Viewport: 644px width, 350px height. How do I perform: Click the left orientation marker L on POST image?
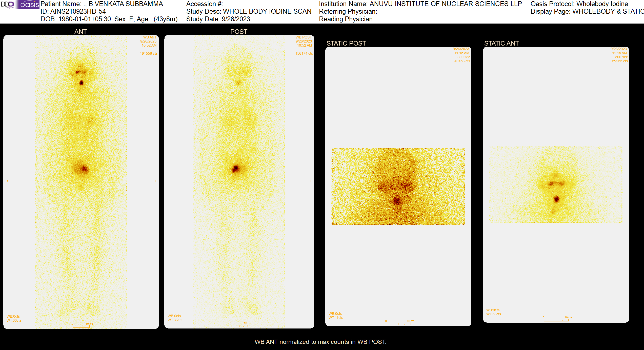167,181
